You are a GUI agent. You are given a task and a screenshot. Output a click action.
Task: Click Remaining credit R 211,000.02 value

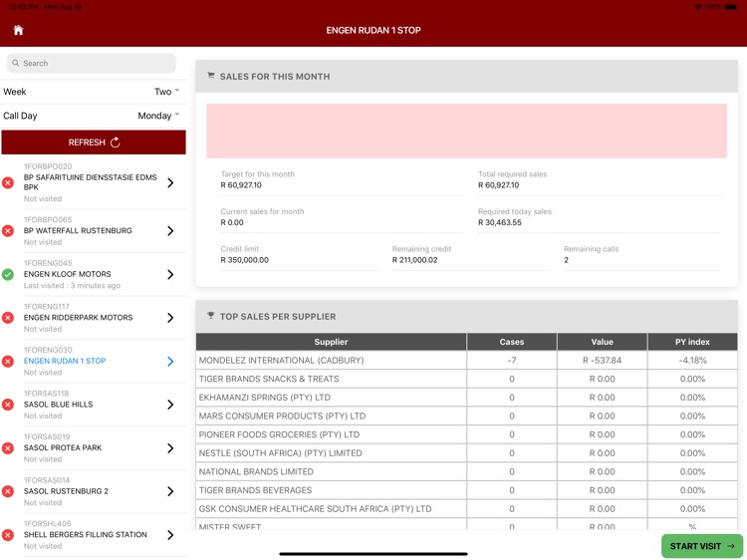[415, 260]
